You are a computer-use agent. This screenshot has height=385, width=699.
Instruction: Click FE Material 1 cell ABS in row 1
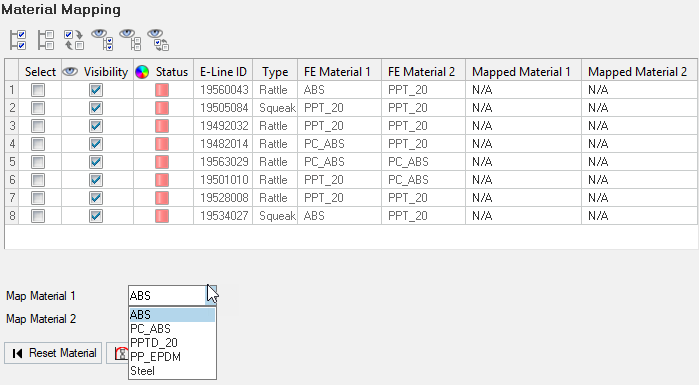pos(339,90)
